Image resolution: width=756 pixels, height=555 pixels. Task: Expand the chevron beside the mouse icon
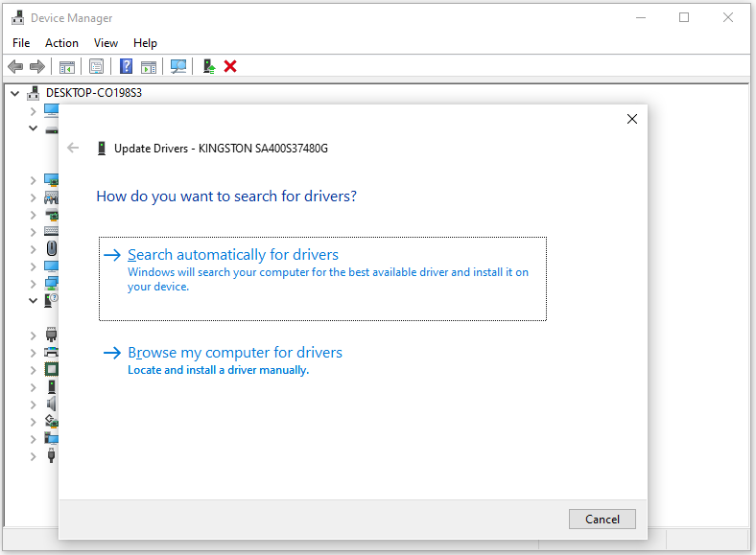[x=33, y=249]
